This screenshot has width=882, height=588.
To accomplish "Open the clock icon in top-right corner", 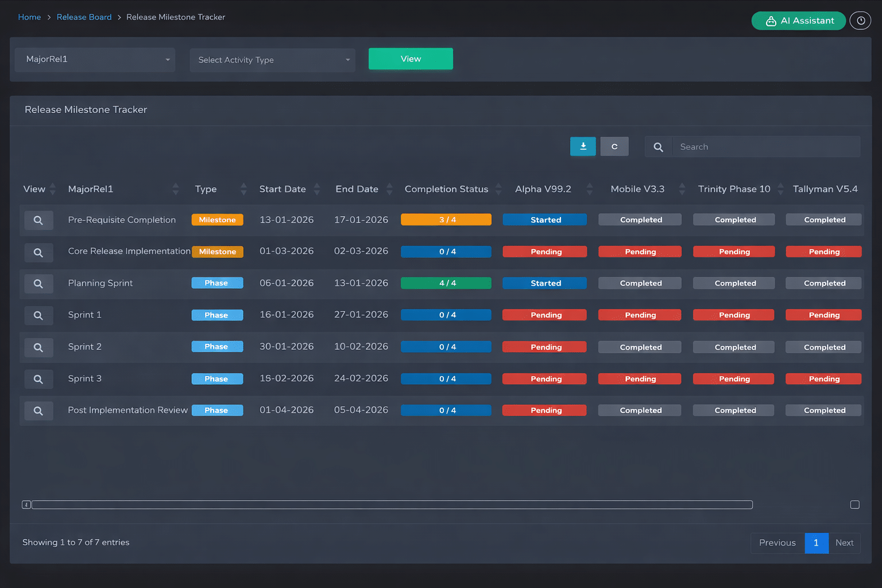I will pos(860,21).
